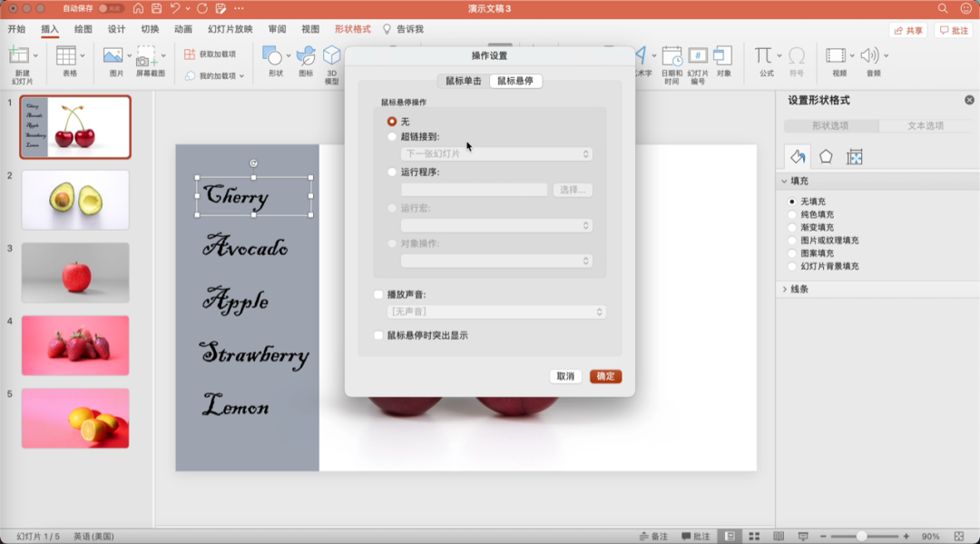The width and height of the screenshot is (980, 544).
Task: Open the Picture insert icon
Action: 113,55
